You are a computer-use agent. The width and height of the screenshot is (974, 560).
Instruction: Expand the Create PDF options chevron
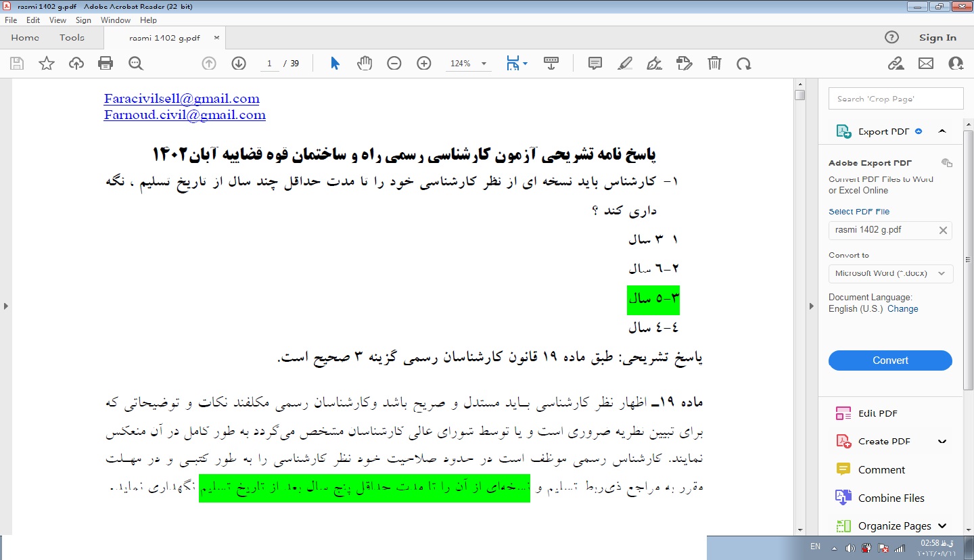click(942, 442)
